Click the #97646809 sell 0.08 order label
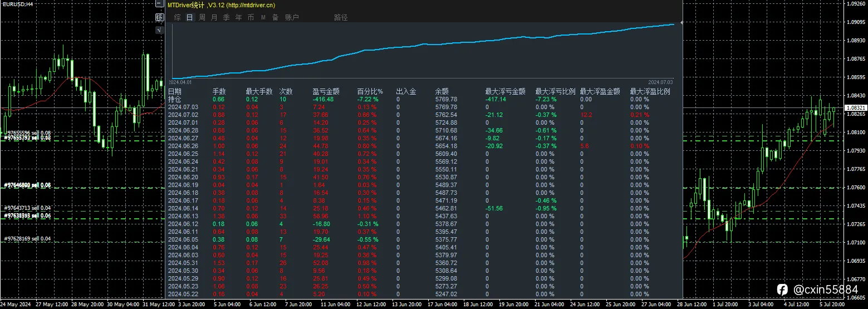 point(27,184)
